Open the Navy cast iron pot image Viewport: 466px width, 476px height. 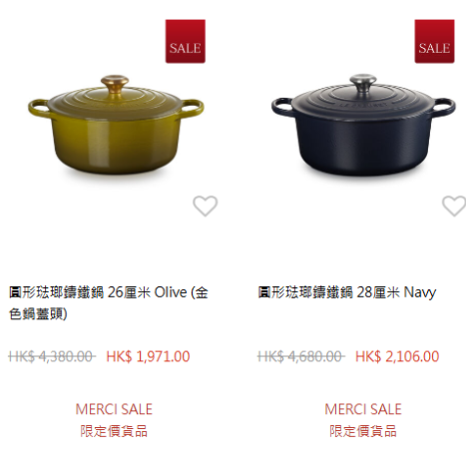(x=363, y=126)
